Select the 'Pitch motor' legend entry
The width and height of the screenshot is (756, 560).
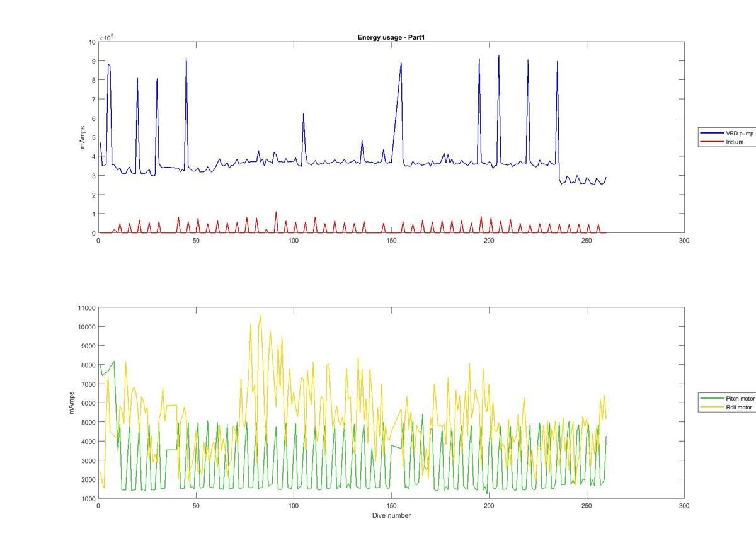727,399
